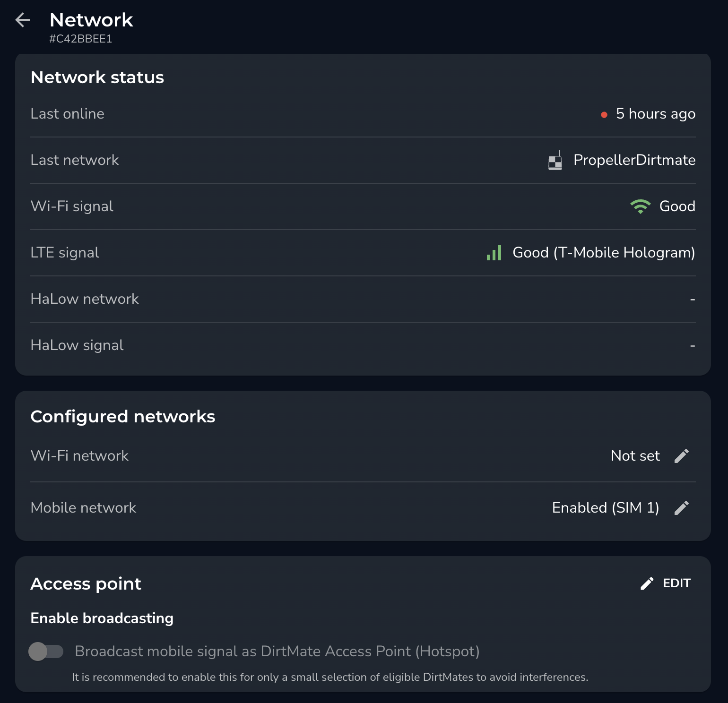Toggle Broadcast mobile signal as hotspot switch

46,652
